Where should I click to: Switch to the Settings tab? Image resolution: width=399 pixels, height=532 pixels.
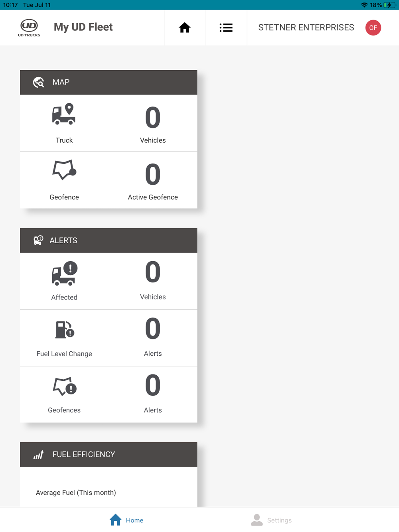pyautogui.click(x=271, y=520)
